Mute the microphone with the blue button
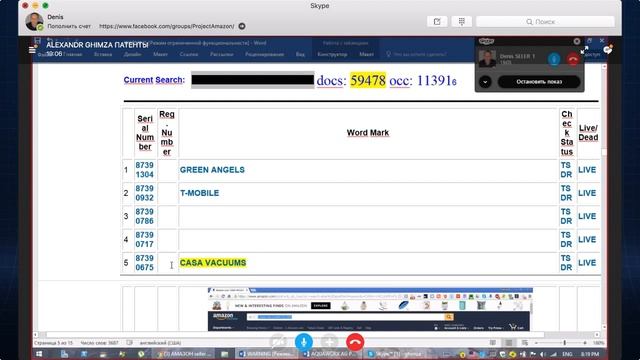The width and height of the screenshot is (640, 360). [x=304, y=342]
